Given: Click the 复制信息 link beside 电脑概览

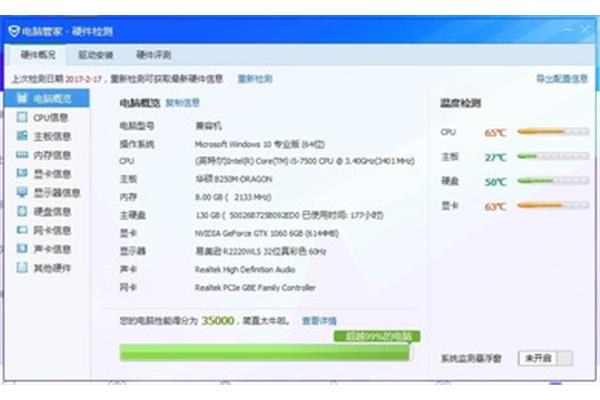Looking at the screenshot, I should (183, 103).
